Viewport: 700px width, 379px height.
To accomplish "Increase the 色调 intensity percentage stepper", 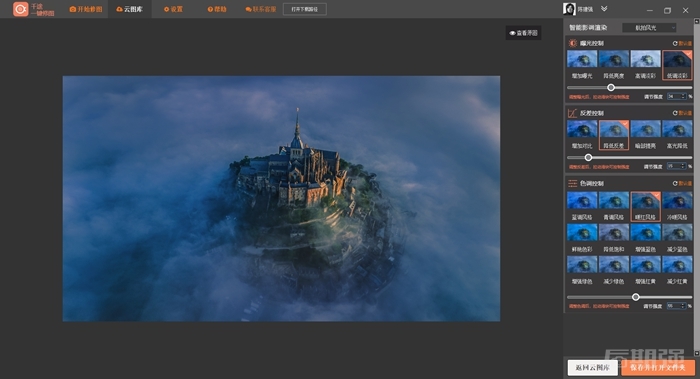I will (x=683, y=304).
